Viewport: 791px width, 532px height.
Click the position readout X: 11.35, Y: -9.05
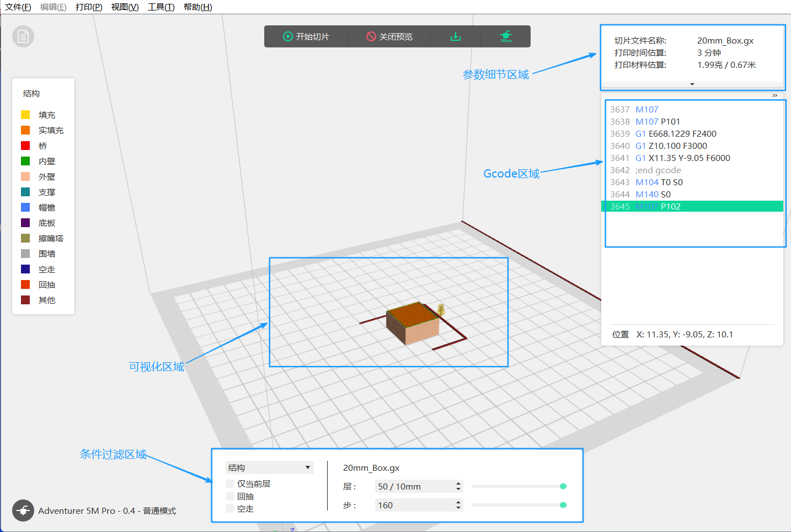[685, 334]
